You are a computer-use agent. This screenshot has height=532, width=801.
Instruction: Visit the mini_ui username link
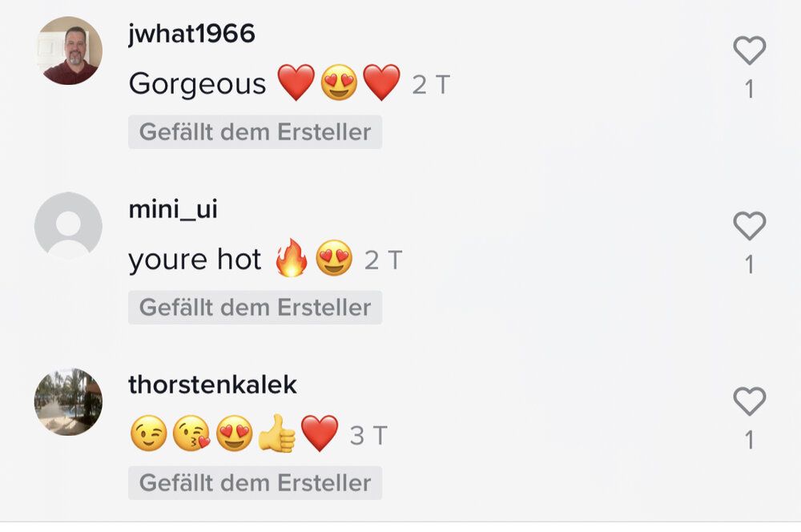173,210
